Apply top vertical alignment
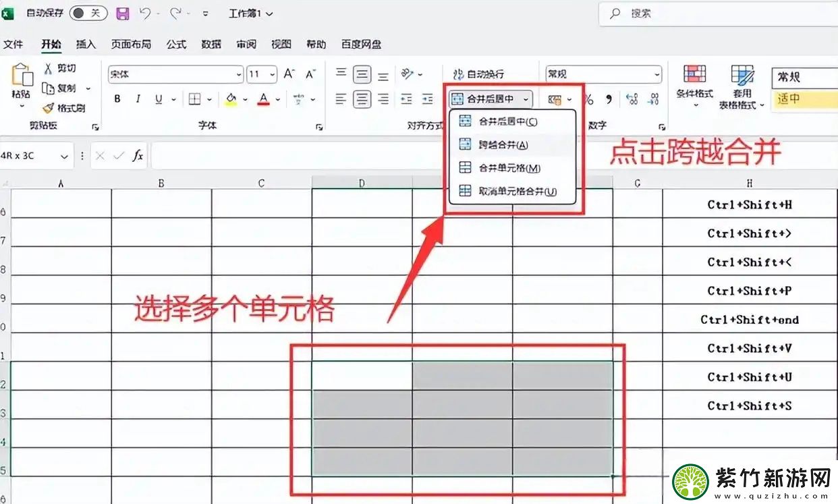838x504 pixels. 341,74
